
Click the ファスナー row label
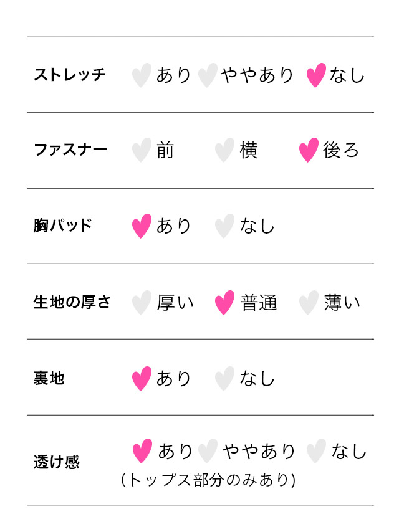tap(70, 150)
